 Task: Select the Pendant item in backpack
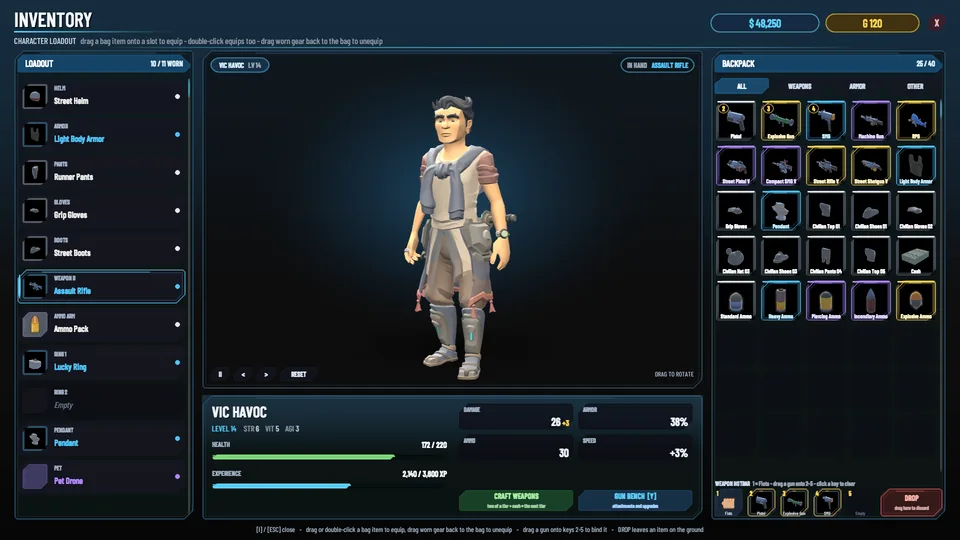[x=781, y=211]
